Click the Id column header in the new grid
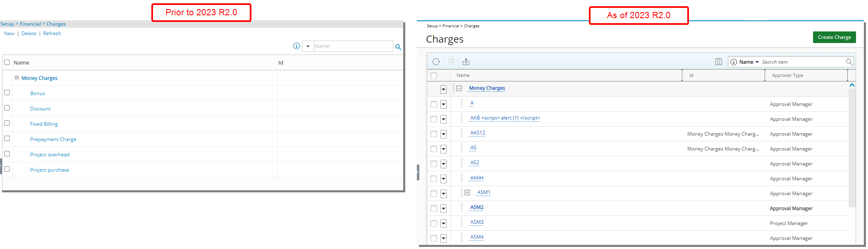Viewport: 868px width, 249px height. (723, 75)
